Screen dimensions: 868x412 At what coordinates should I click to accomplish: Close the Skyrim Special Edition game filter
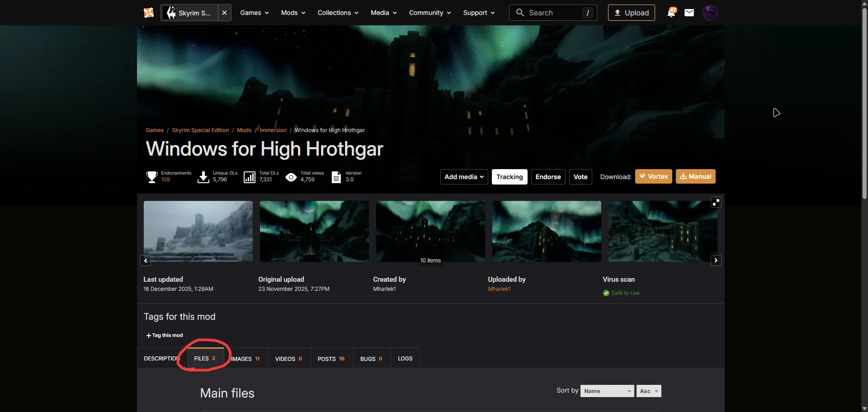(224, 13)
